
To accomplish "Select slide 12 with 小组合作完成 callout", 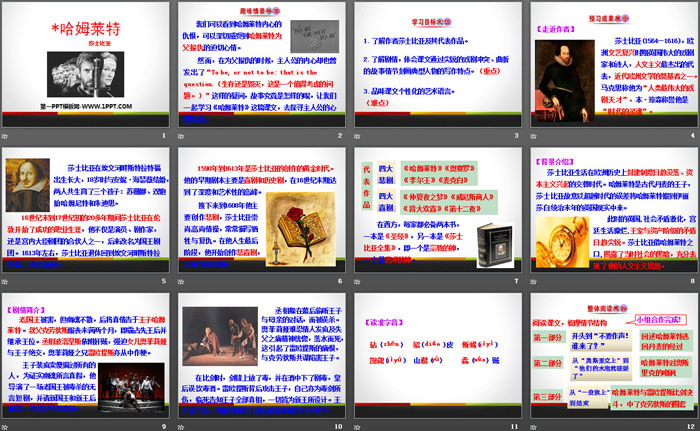I will [x=614, y=356].
